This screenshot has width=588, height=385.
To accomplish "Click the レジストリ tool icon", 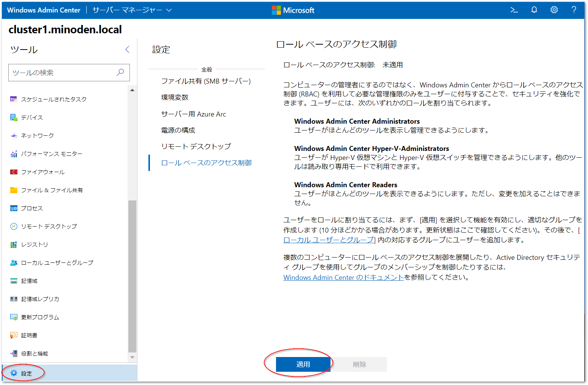I will tap(14, 244).
